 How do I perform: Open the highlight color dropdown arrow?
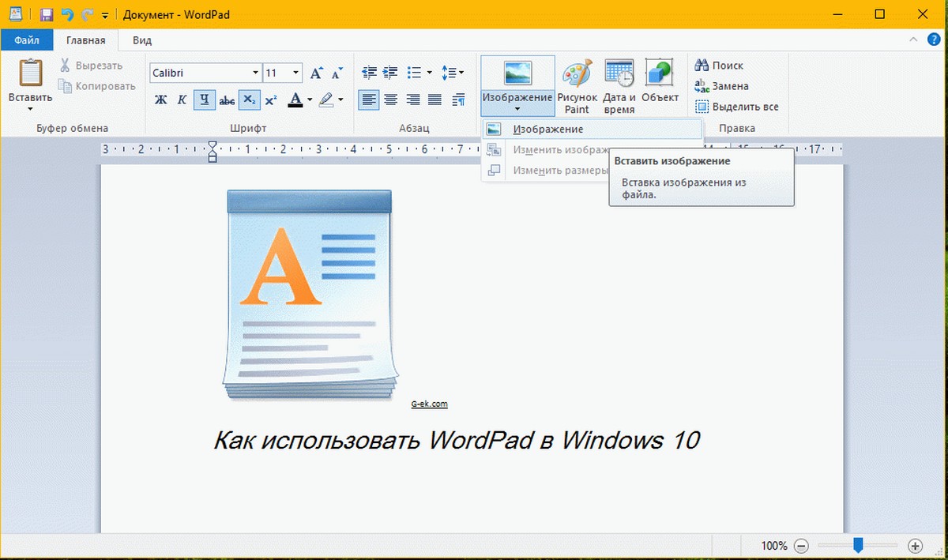pos(340,100)
